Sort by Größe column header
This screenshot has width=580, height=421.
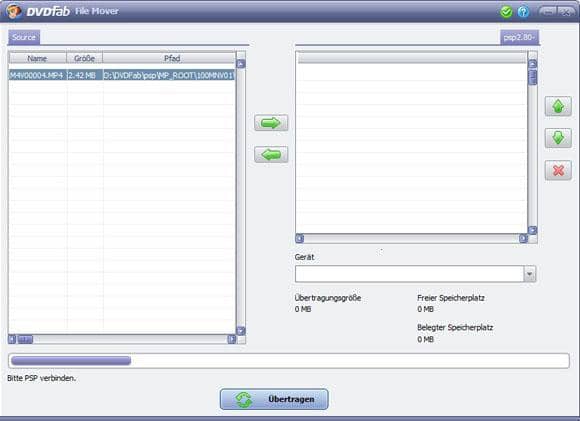click(84, 58)
